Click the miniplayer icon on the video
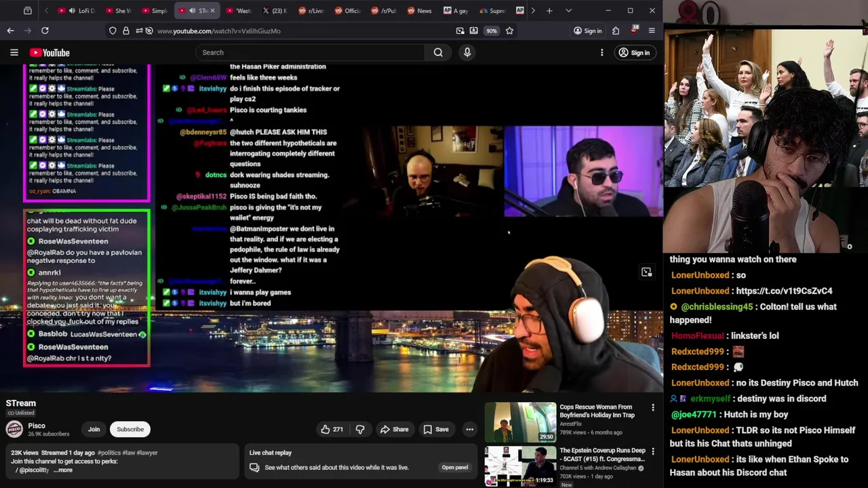 (x=646, y=272)
